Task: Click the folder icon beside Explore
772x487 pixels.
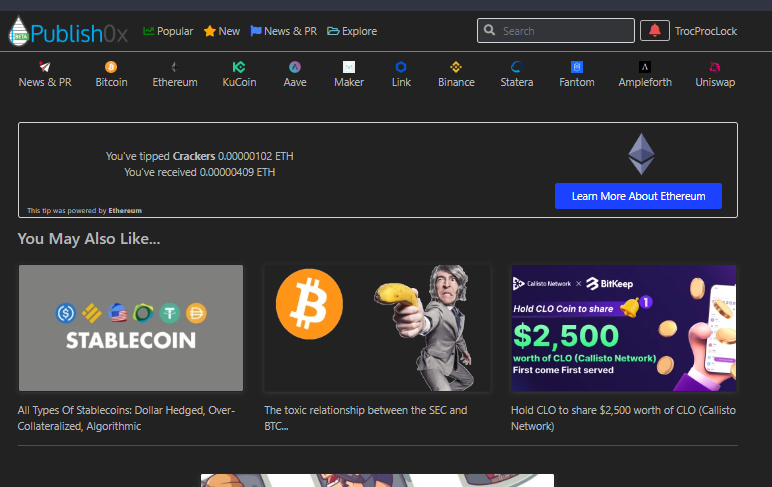Action: tap(333, 31)
